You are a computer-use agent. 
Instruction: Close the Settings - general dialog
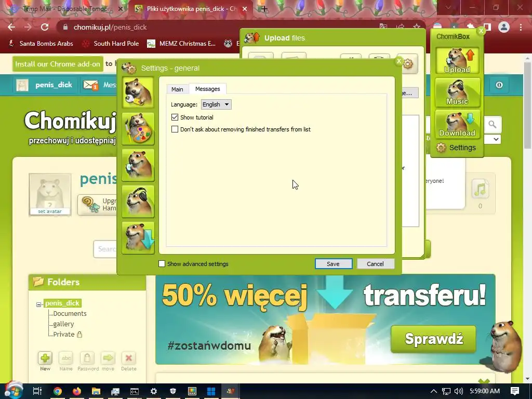(398, 61)
